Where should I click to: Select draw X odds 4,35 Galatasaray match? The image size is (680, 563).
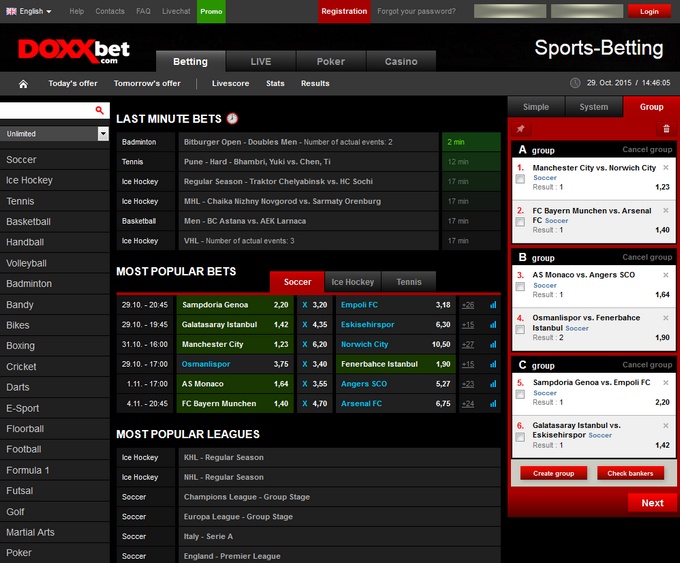(x=315, y=324)
